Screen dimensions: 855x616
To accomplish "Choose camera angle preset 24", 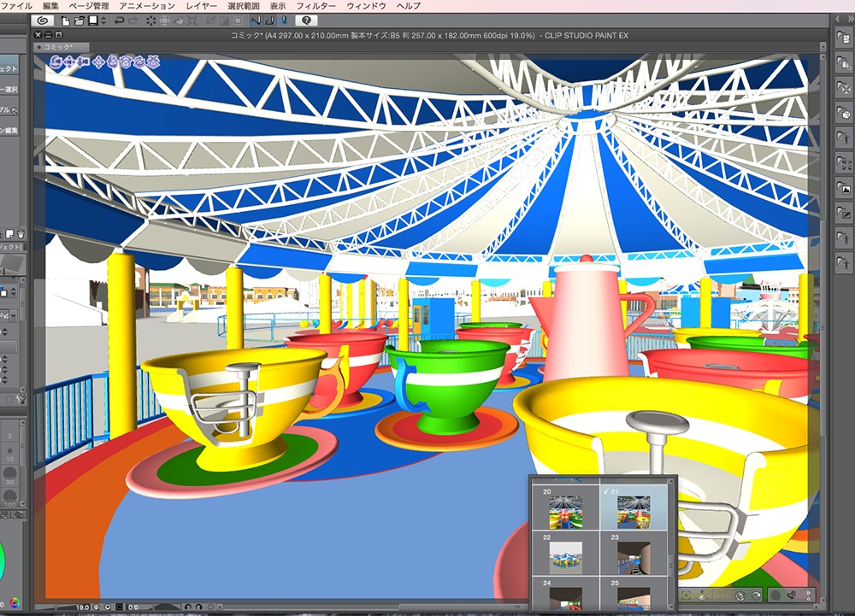I will point(566,594).
